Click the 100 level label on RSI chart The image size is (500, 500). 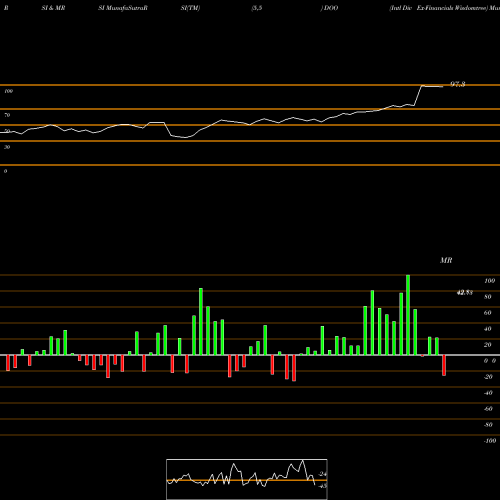click(x=9, y=91)
